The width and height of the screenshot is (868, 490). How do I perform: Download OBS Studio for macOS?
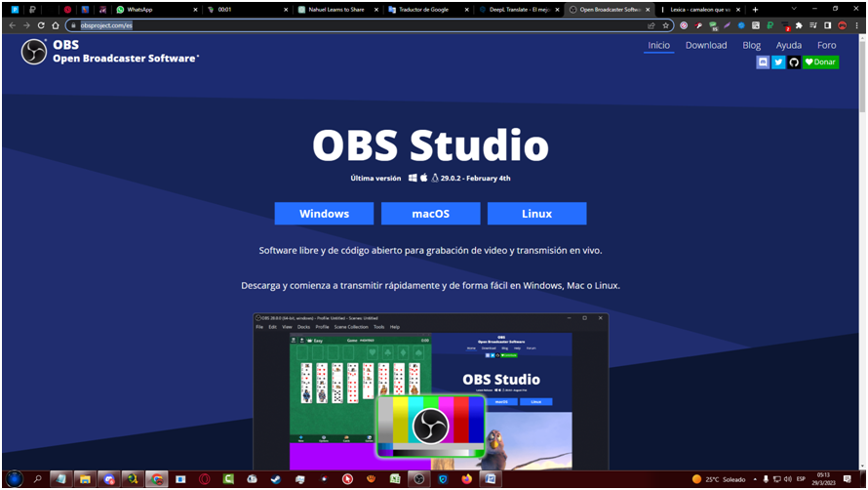pos(431,214)
